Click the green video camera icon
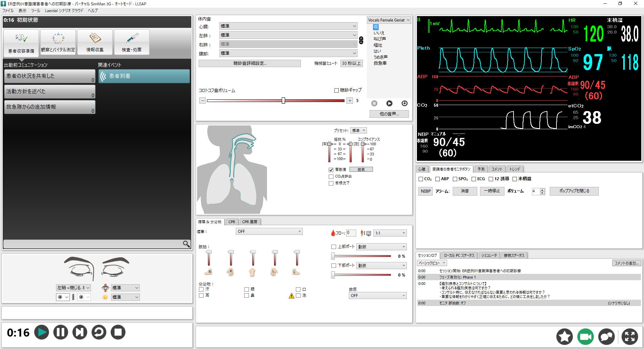The width and height of the screenshot is (644, 349). [x=585, y=337]
